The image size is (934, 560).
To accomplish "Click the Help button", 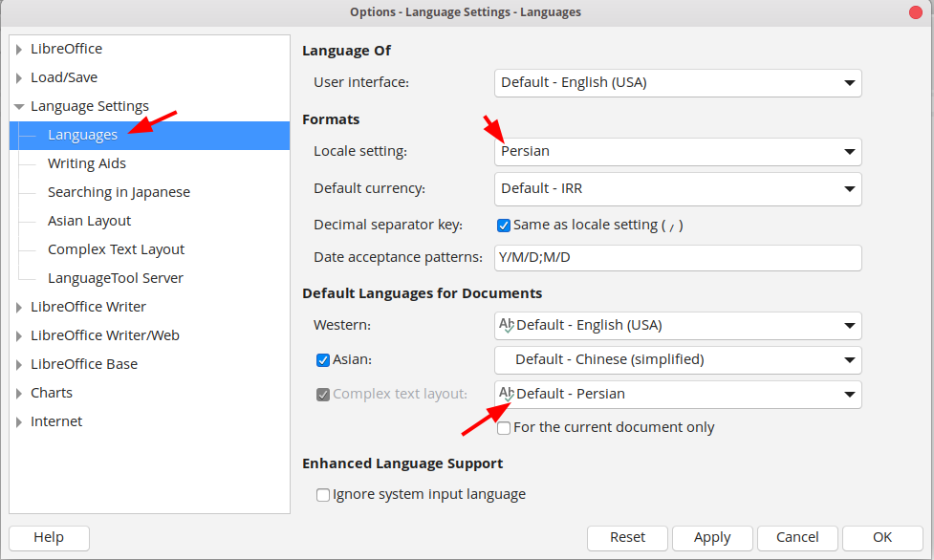I will (x=49, y=538).
